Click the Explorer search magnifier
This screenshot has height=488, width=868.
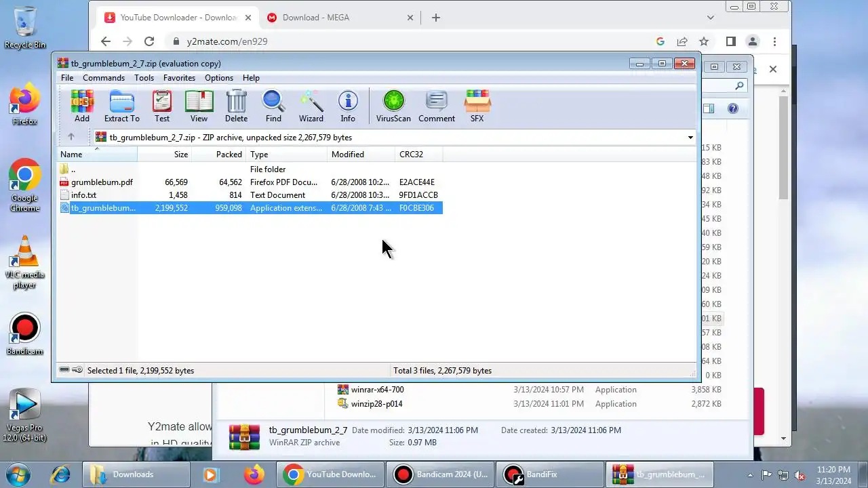739,85
